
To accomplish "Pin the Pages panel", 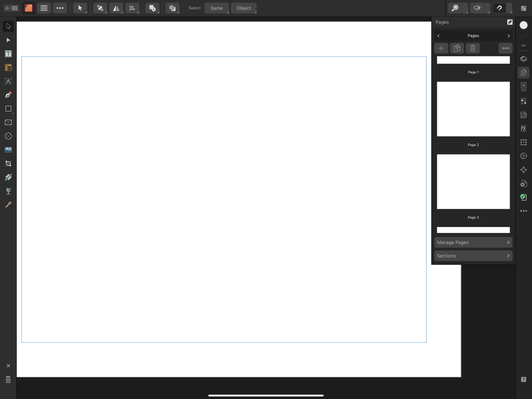I will pyautogui.click(x=510, y=22).
